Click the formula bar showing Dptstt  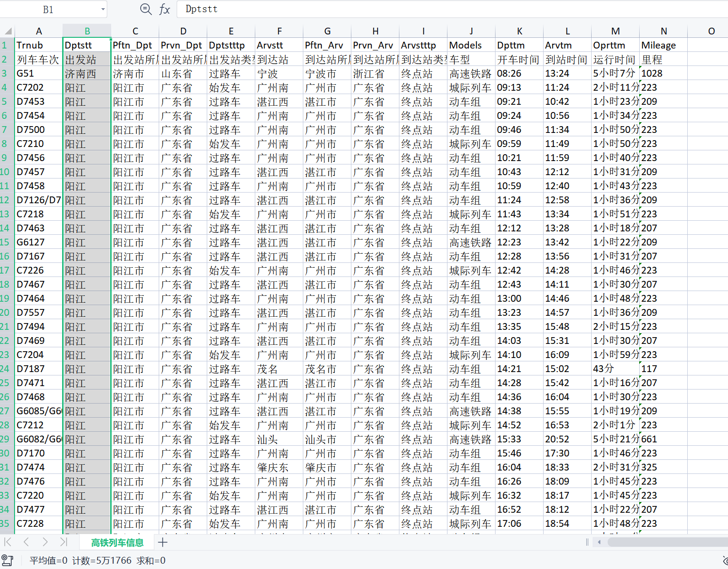click(451, 9)
